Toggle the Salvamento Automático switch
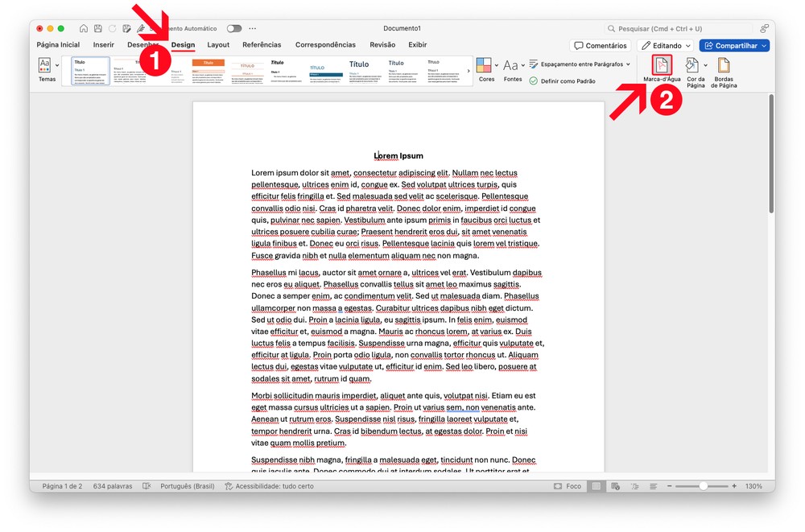 click(x=234, y=29)
